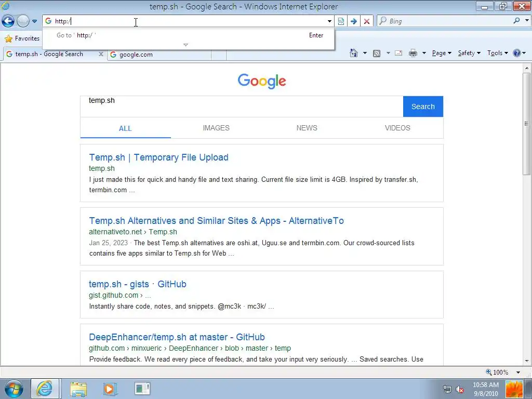Click the Read Mail icon
This screenshot has width=532, height=399.
pyautogui.click(x=398, y=53)
